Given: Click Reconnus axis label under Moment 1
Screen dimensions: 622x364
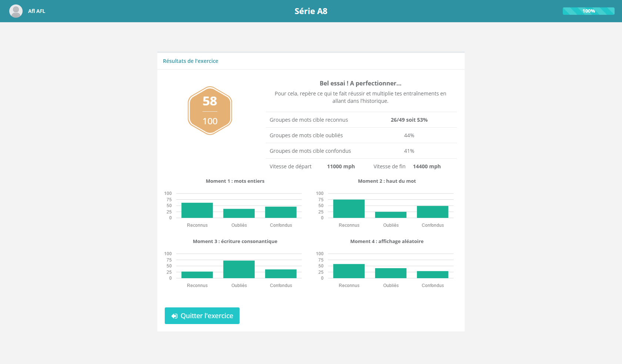Looking at the screenshot, I should [197, 225].
